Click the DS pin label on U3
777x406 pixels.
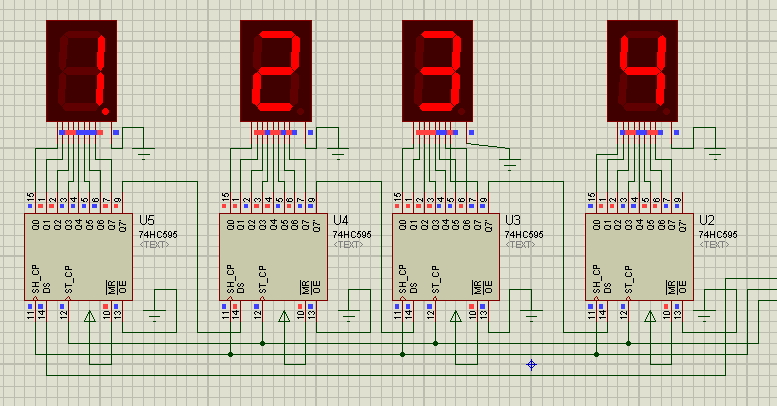(x=414, y=288)
